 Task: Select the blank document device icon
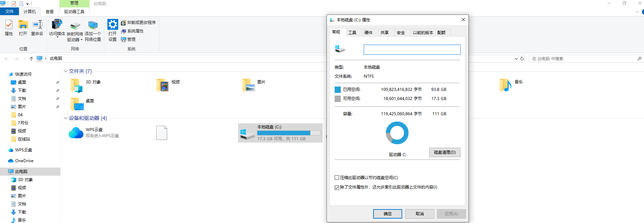(162, 133)
